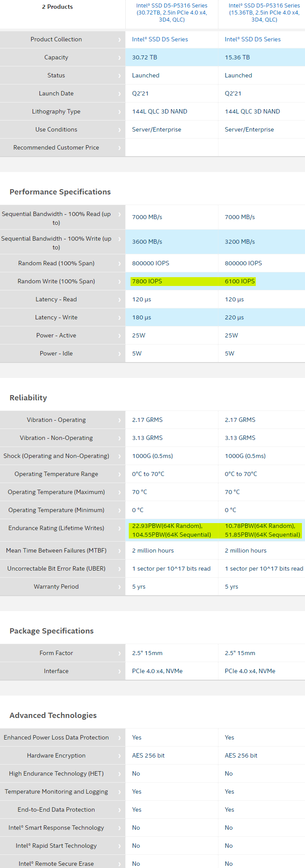Click the 10.78PBW endurance rating cell
305x868 pixels.
coord(262,530)
